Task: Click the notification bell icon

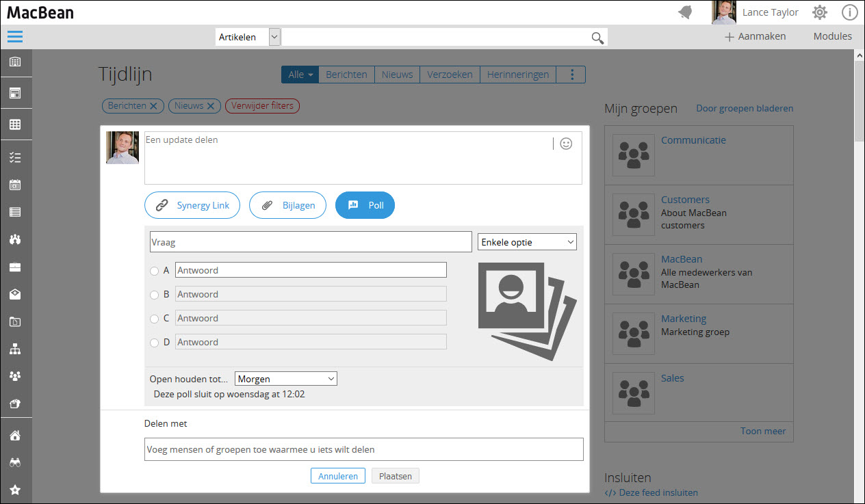Action: pyautogui.click(x=685, y=12)
